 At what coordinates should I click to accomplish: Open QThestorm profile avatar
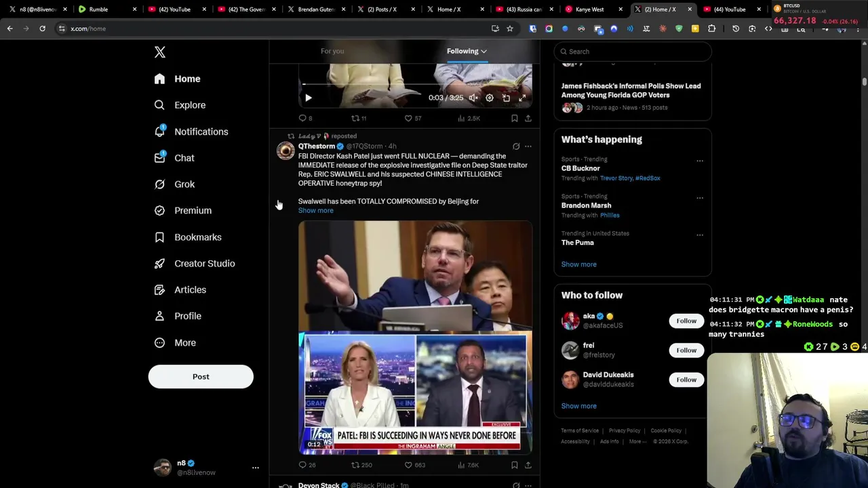click(285, 150)
